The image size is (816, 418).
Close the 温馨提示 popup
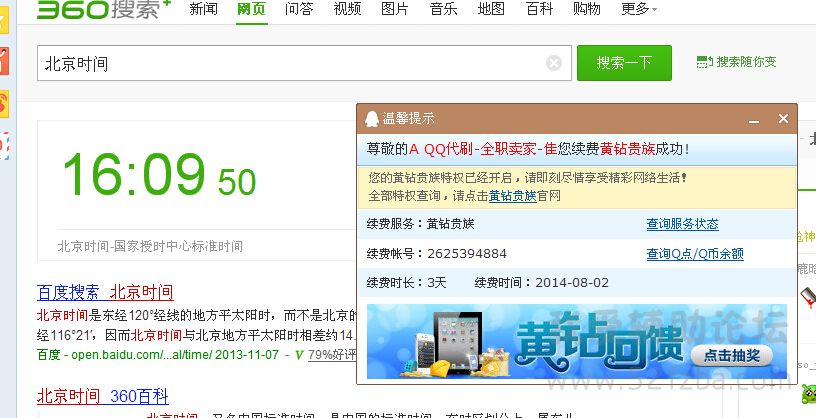coord(783,119)
